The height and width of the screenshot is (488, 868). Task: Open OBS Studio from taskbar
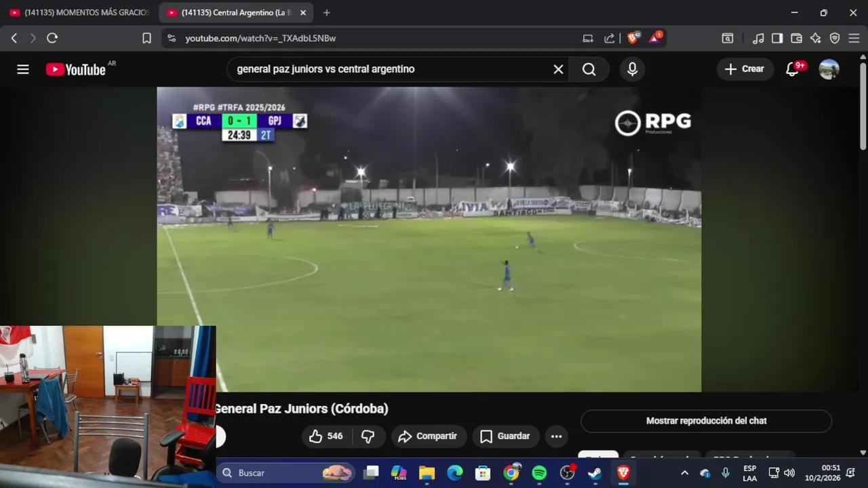click(568, 472)
